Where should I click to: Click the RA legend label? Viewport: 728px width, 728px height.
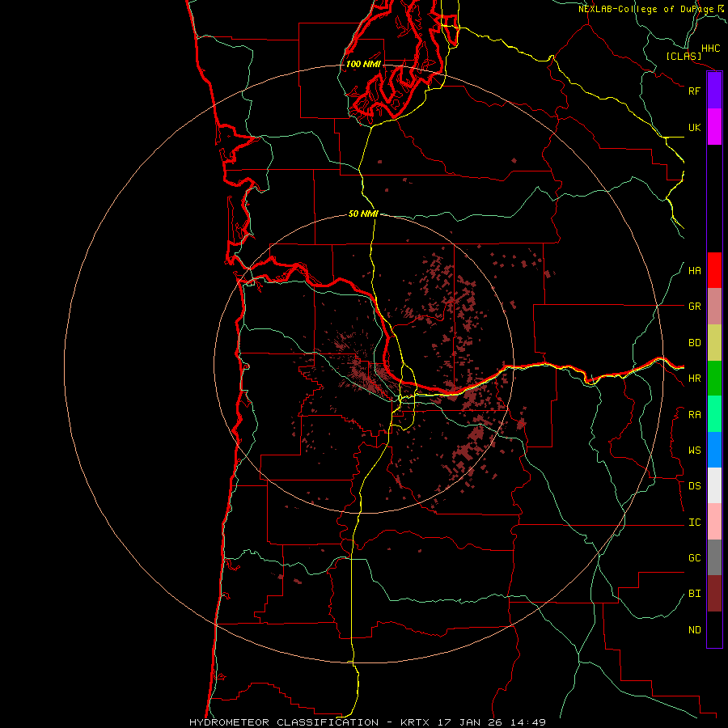pos(694,415)
